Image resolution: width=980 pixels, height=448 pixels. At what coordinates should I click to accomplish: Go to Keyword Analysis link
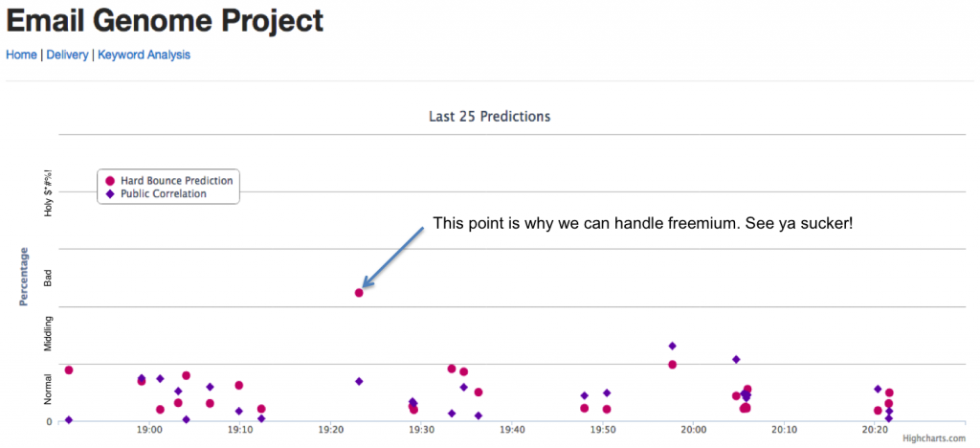144,55
